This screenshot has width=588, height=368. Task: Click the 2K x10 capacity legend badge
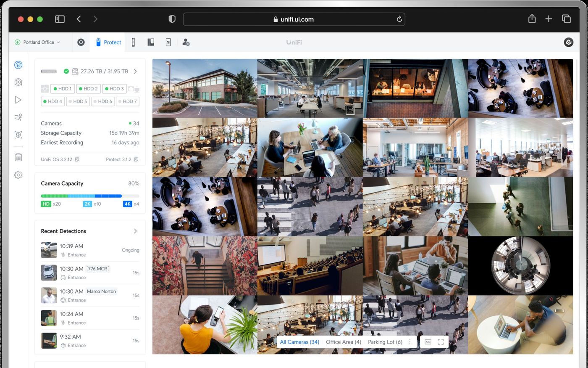[x=92, y=204]
